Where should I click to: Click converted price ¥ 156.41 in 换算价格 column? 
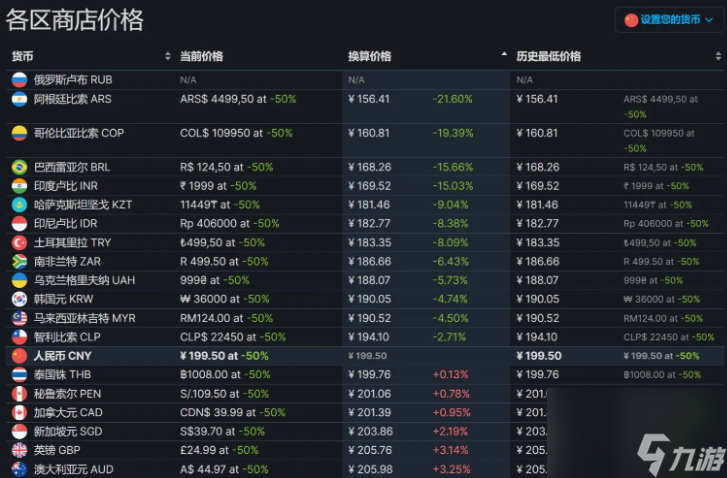369,99
